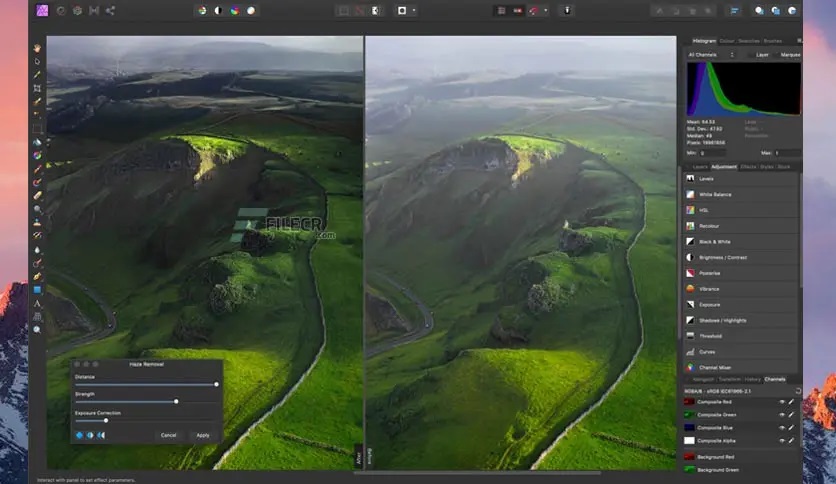Select split view mode in Haze Removal
The height and width of the screenshot is (484, 836).
click(90, 435)
